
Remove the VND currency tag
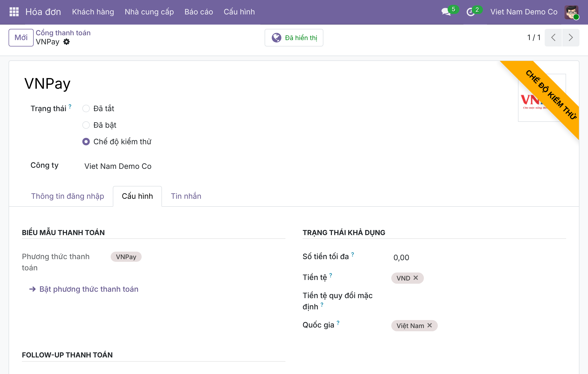click(416, 278)
